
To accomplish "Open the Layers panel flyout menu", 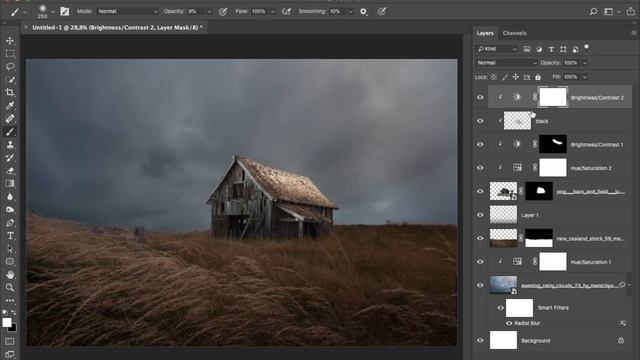I will pyautogui.click(x=633, y=33).
